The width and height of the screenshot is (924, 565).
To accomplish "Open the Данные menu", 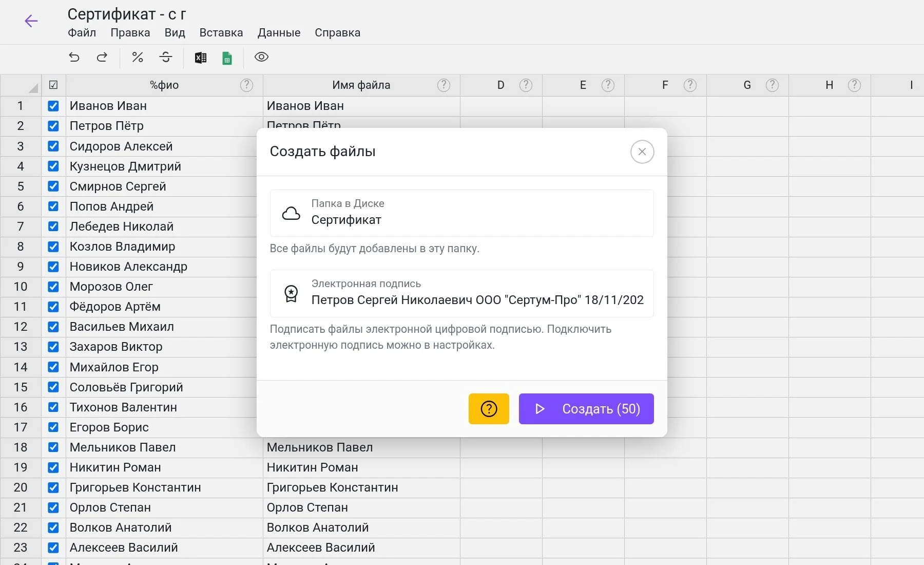I will pyautogui.click(x=279, y=32).
